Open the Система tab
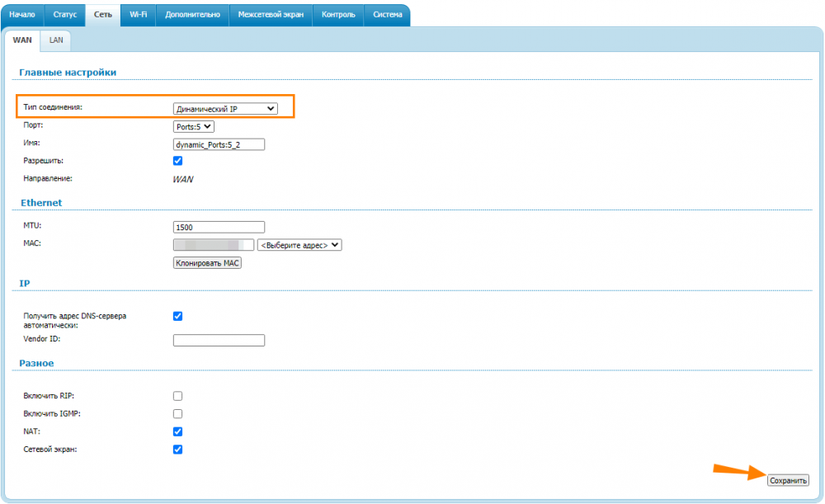Screen dimensions: 825x504 [x=387, y=15]
